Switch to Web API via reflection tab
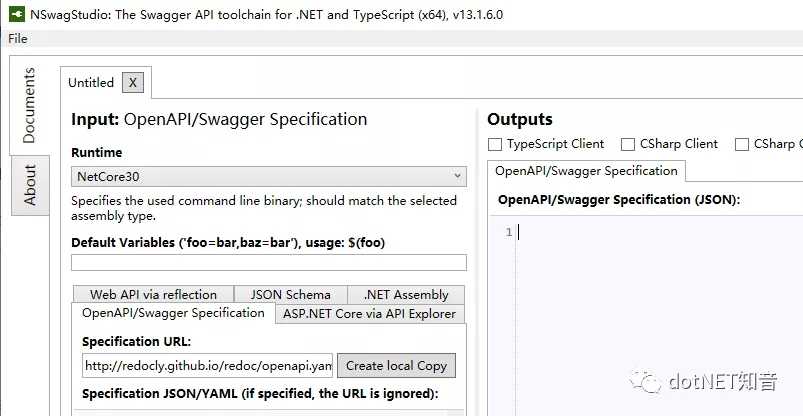The height and width of the screenshot is (416, 803). coord(153,295)
